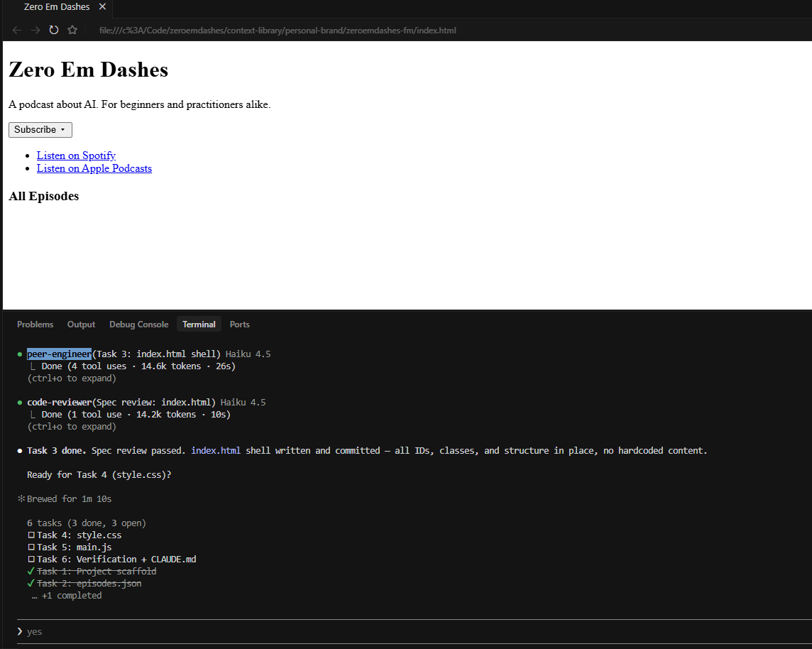Click the Brewed for 1m 10s spinner icon
This screenshot has width=812, height=649.
(21, 498)
